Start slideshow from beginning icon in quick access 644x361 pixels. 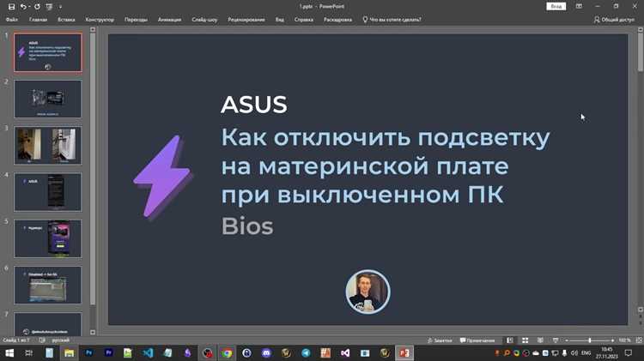coord(49,7)
